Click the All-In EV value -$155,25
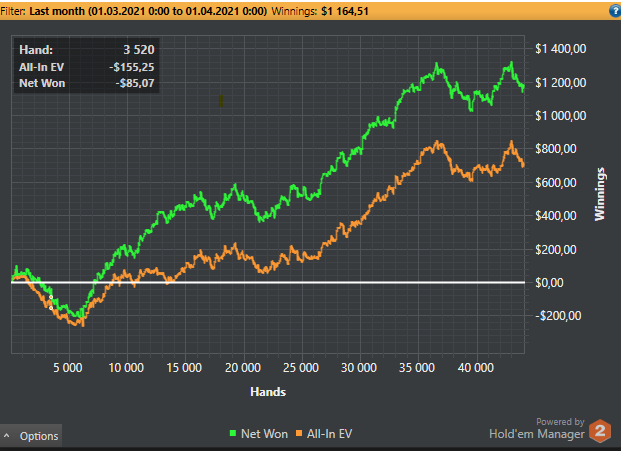The height and width of the screenshot is (451, 621). pos(131,67)
